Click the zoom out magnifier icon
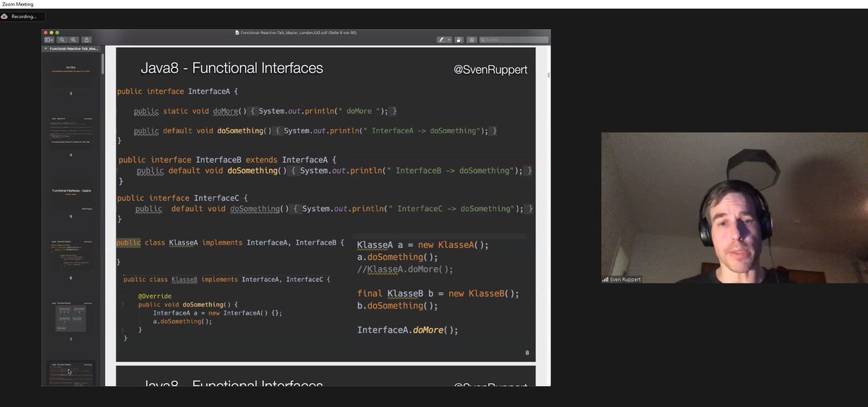The image size is (868, 407). [62, 40]
